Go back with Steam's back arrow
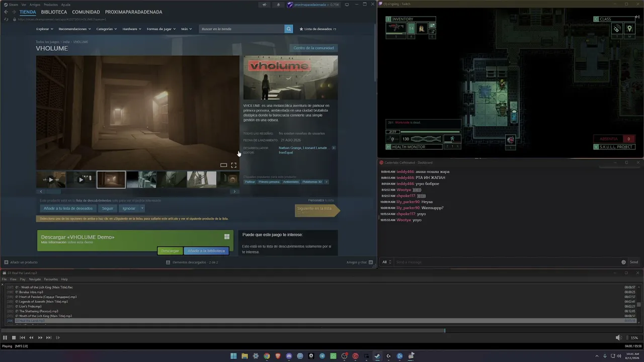The image size is (644, 362). (6, 12)
